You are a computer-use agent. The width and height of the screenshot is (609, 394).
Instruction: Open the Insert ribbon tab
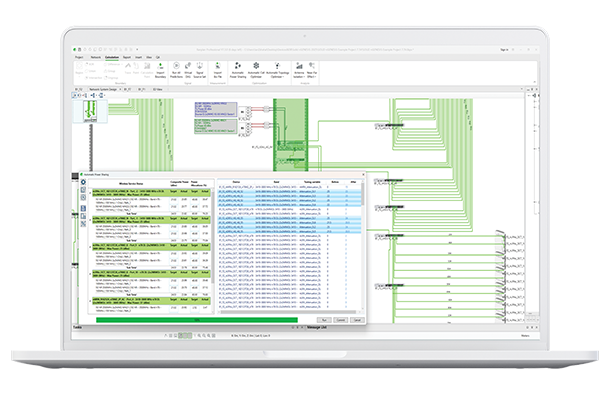point(139,57)
